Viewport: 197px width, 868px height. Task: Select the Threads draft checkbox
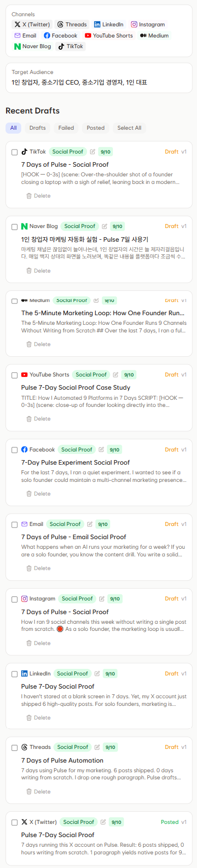coord(15,747)
